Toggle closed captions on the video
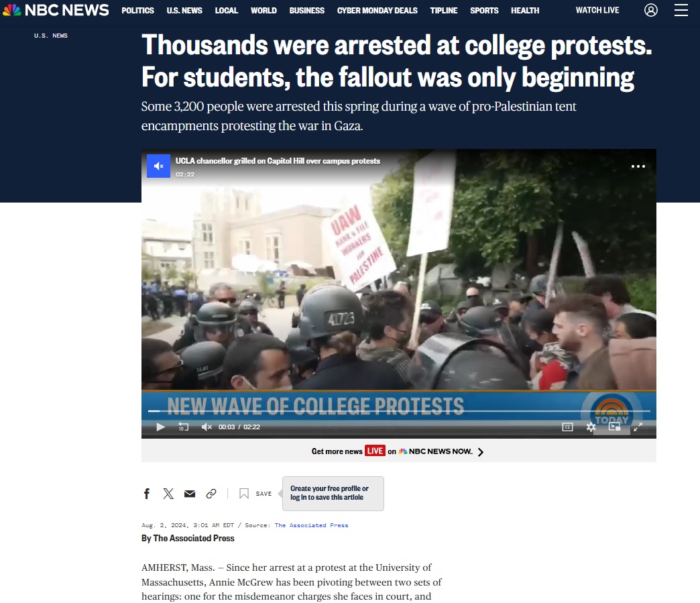 click(x=567, y=427)
